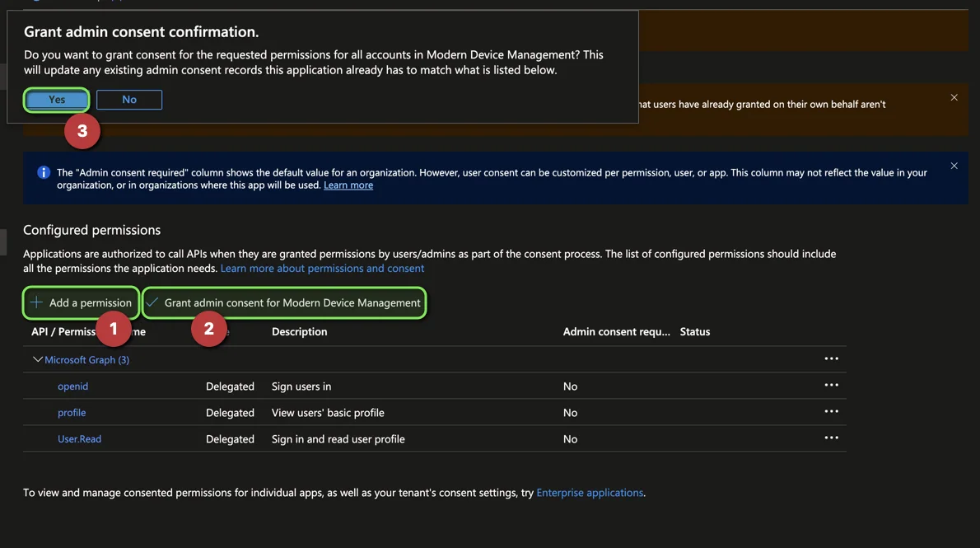Select the 'Sign users in' description cell
The height and width of the screenshot is (548, 980).
click(301, 386)
